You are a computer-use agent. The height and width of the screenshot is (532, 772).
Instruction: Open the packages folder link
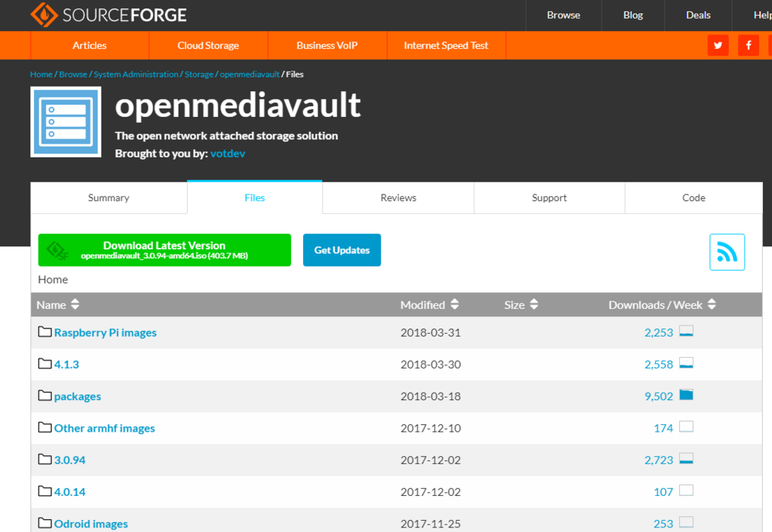click(x=78, y=396)
